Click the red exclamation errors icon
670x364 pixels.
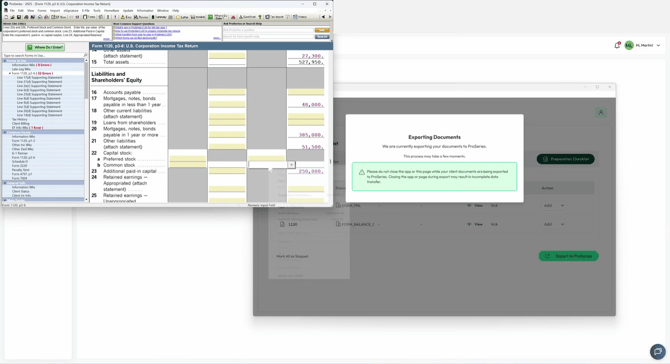point(115,17)
